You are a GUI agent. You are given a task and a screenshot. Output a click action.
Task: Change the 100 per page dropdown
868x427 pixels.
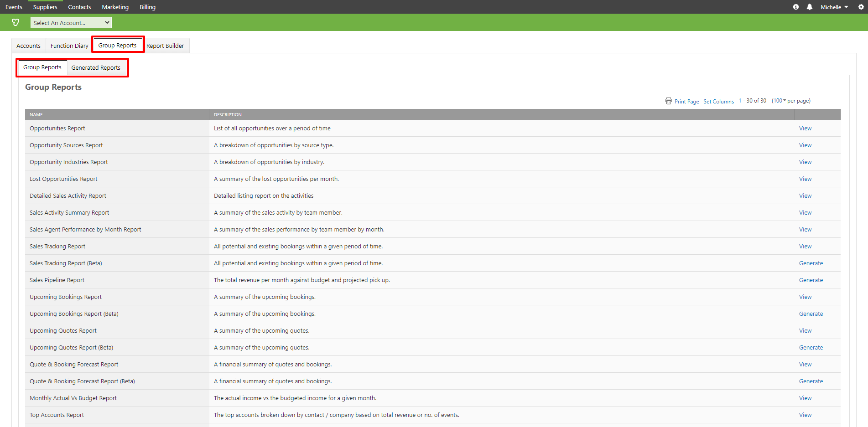pos(779,101)
